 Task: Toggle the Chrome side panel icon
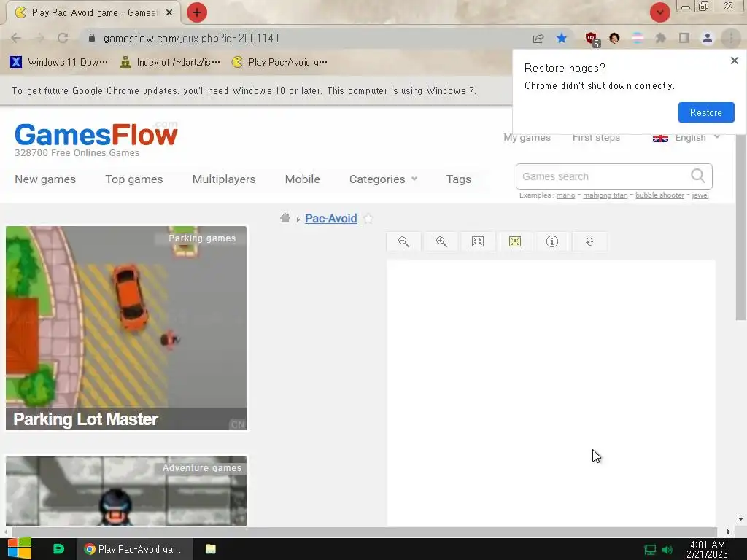(684, 38)
